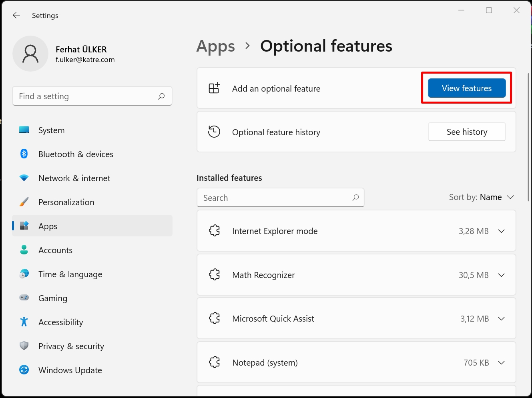The height and width of the screenshot is (398, 532).
Task: Click the Add an optional feature text
Action: [x=276, y=88]
